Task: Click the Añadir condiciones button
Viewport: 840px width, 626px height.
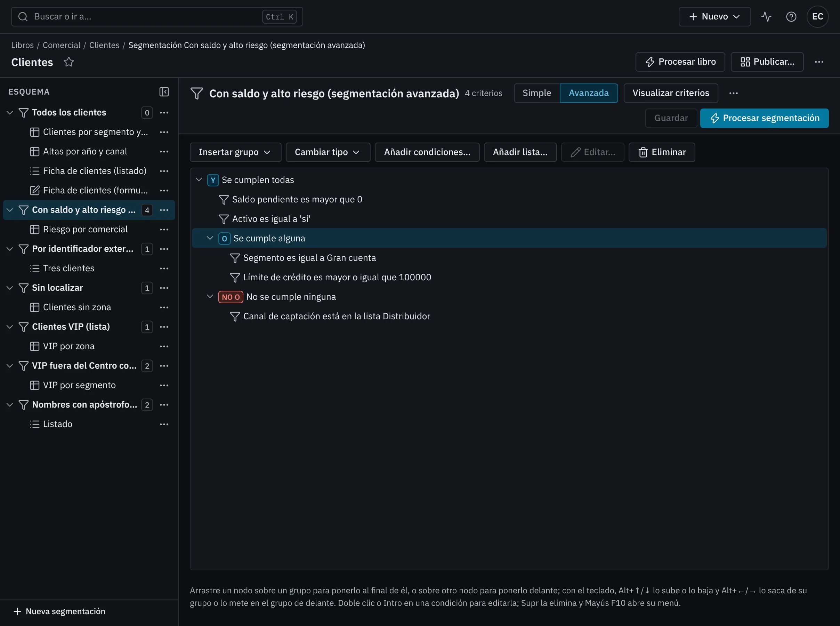Action: pyautogui.click(x=427, y=152)
